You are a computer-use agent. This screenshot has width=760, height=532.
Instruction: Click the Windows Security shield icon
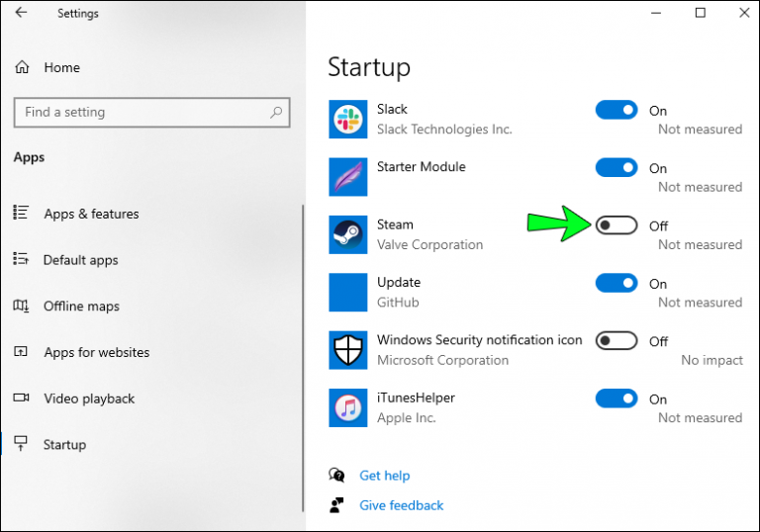coord(348,350)
